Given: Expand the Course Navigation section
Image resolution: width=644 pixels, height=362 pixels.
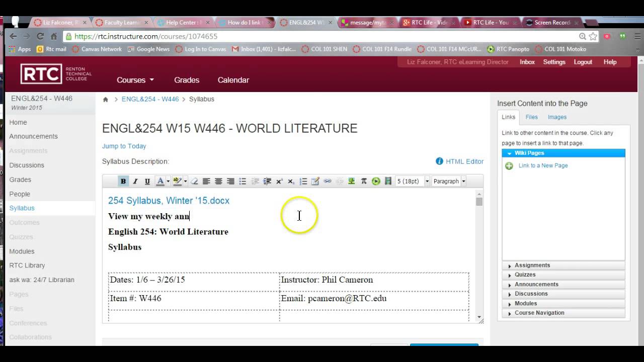Looking at the screenshot, I should pos(563,313).
